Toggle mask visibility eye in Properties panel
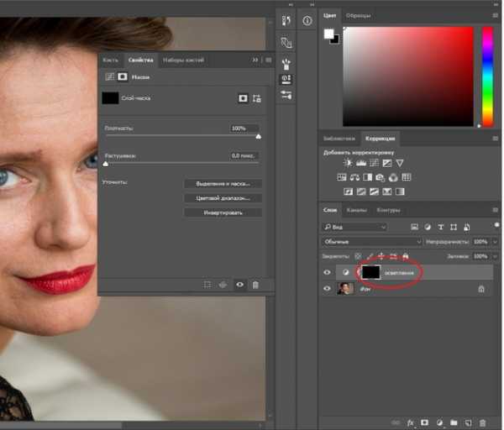This screenshot has width=504, height=430. tap(239, 285)
